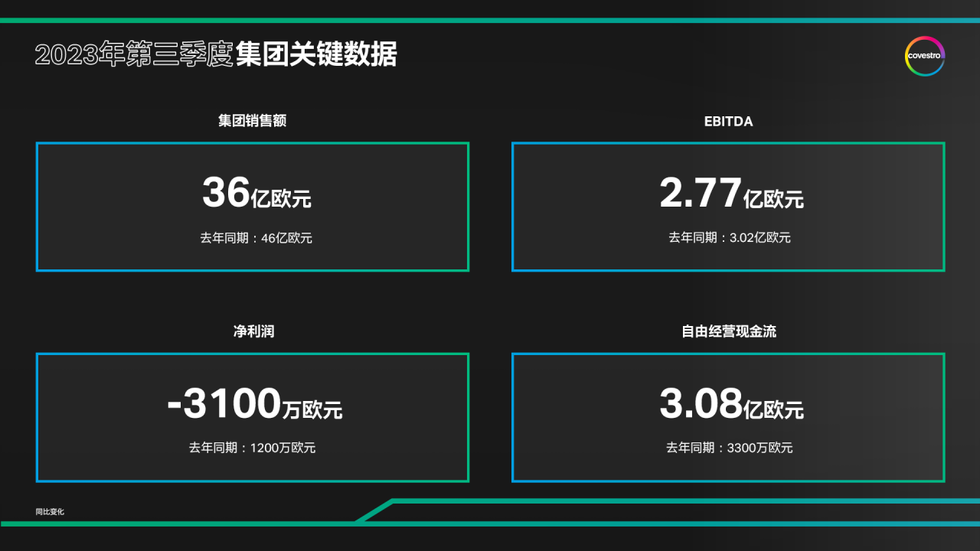The image size is (980, 551).
Task: Click the 万欧元 unit beside -3100
Action: (x=312, y=410)
